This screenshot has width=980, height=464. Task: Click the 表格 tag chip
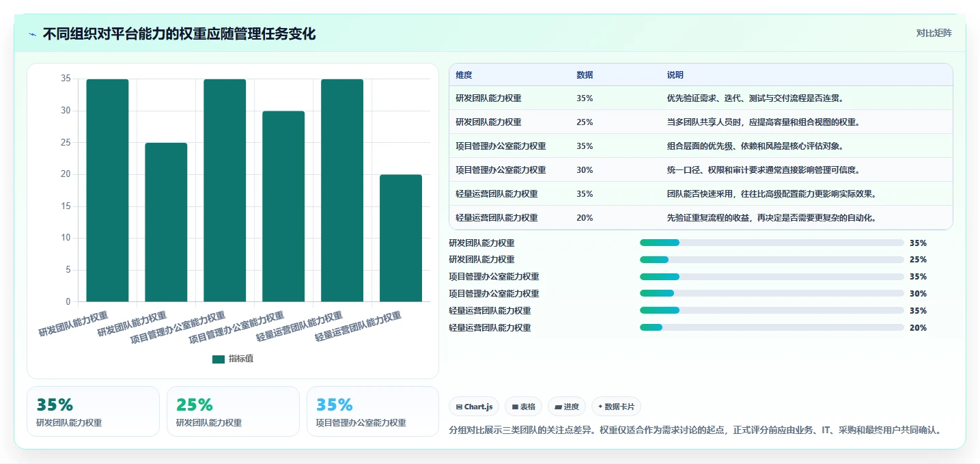pyautogui.click(x=524, y=407)
